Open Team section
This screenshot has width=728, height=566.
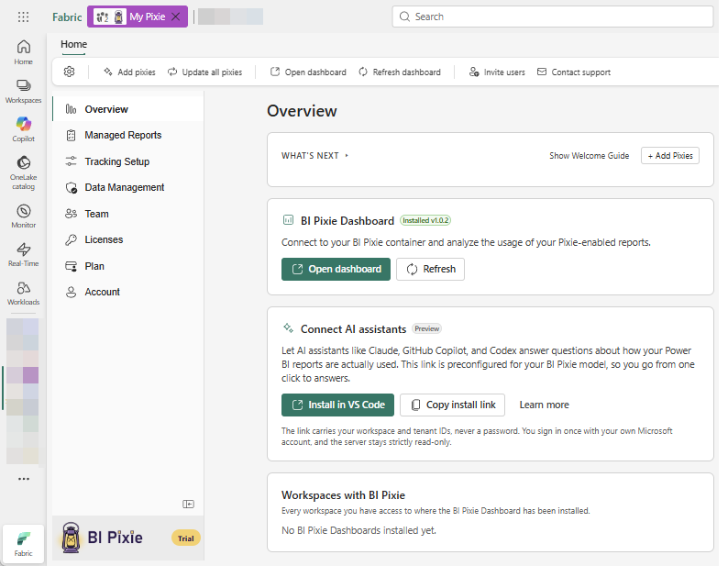[128, 214]
